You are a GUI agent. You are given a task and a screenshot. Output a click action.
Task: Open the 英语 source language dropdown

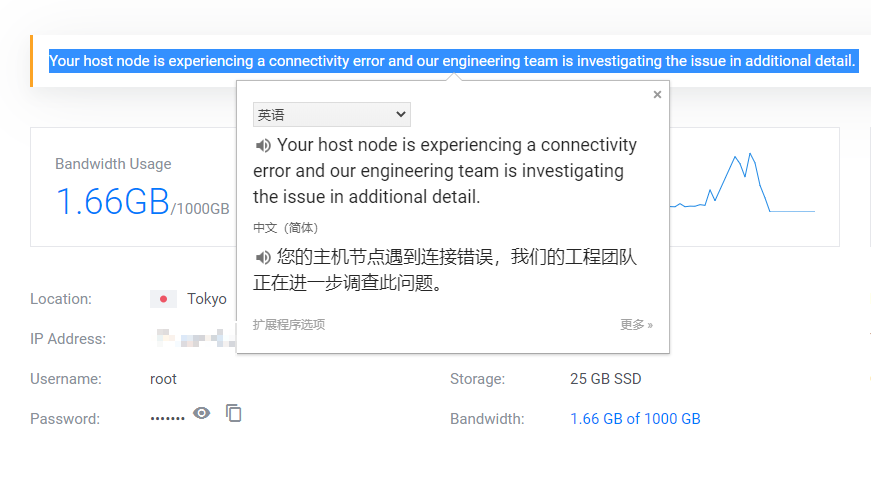click(331, 115)
